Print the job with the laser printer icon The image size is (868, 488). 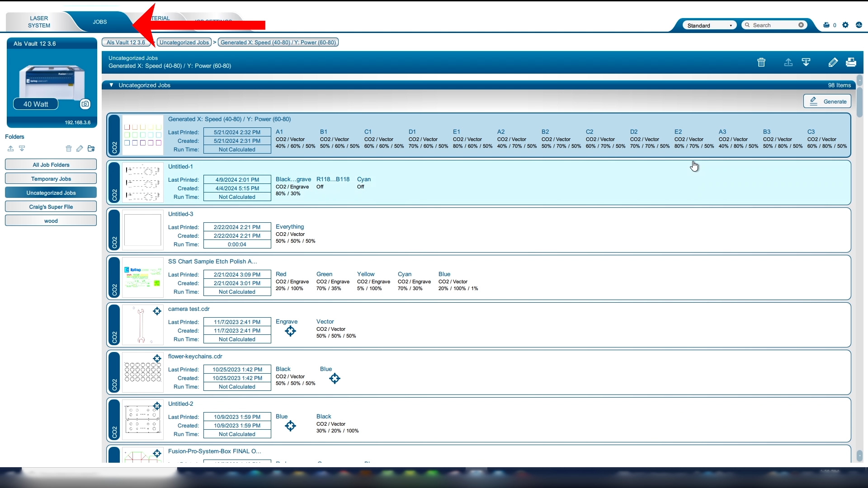click(851, 62)
